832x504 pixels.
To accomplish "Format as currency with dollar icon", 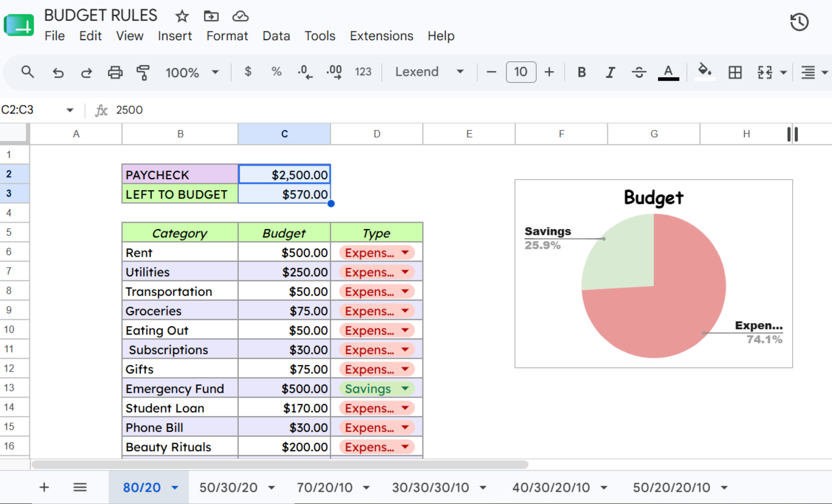I will coord(247,72).
